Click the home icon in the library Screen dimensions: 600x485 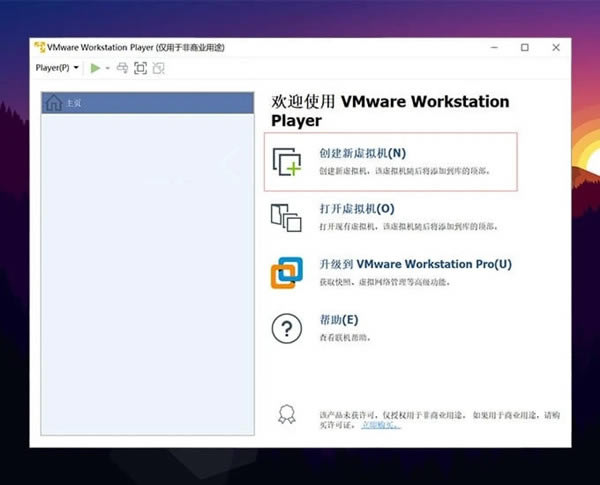coord(54,103)
